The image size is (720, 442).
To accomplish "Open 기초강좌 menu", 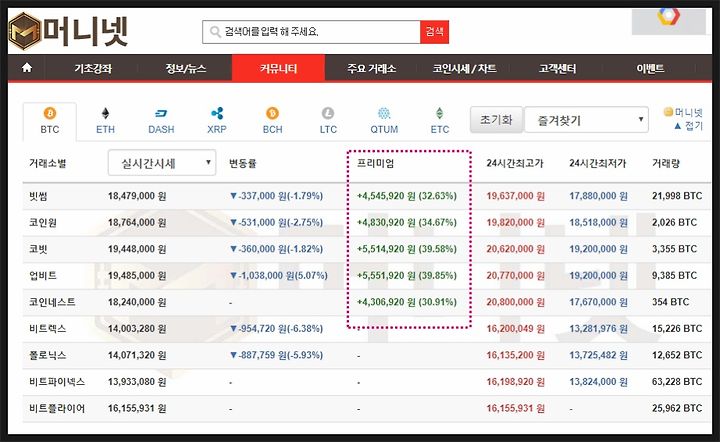I will [93, 68].
